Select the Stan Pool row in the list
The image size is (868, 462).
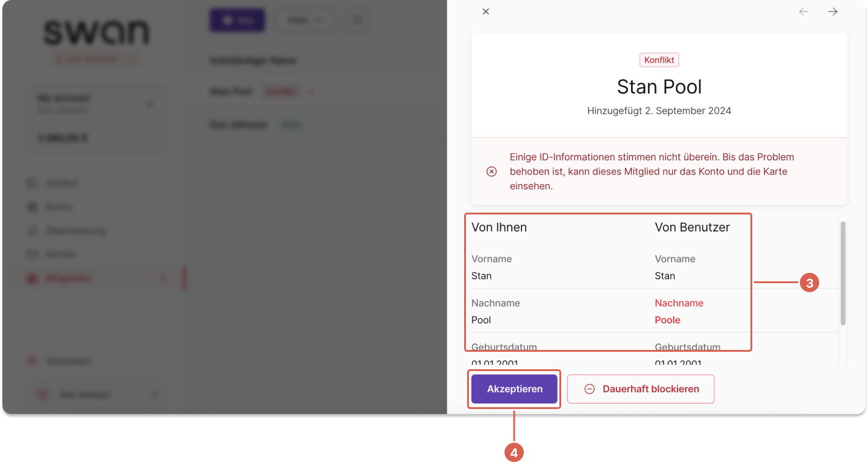click(316, 92)
